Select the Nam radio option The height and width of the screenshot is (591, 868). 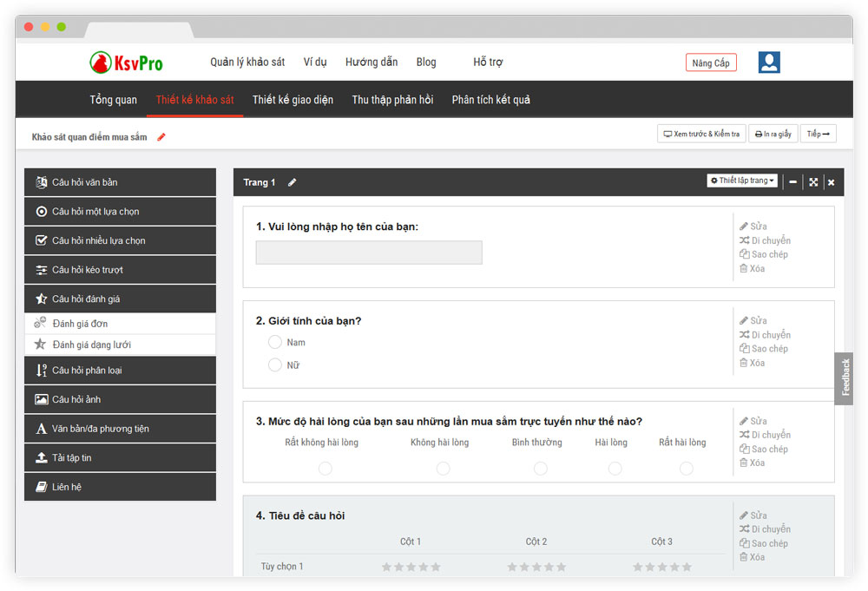(x=275, y=342)
